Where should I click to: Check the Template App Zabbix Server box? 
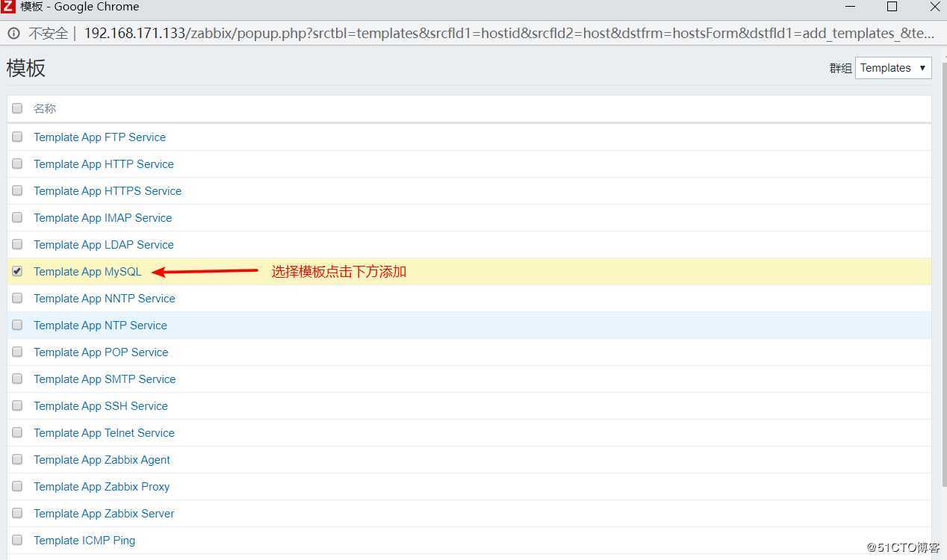pos(17,513)
